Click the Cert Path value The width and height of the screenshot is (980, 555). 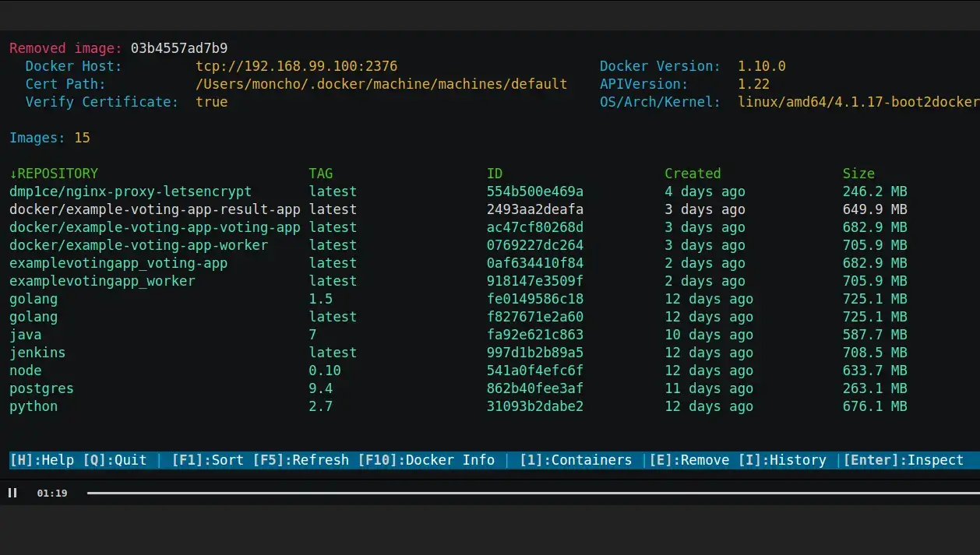click(382, 84)
